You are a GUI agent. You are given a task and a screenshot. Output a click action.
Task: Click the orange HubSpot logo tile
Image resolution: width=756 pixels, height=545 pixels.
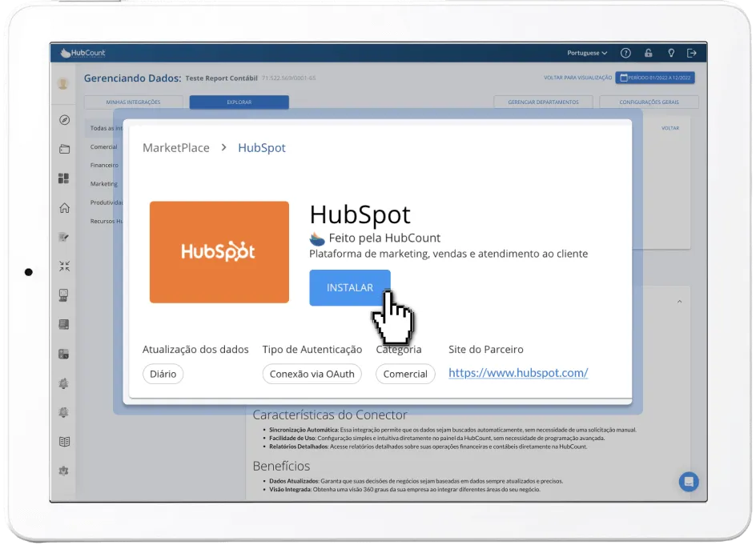point(219,252)
